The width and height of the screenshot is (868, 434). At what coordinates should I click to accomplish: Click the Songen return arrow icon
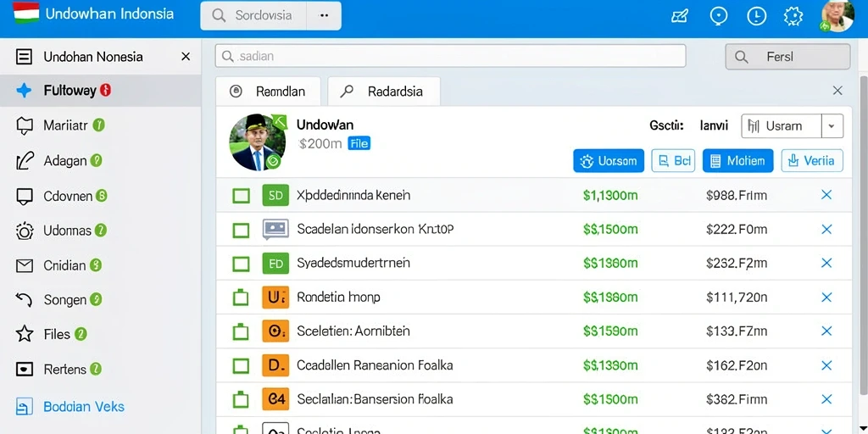tap(25, 299)
